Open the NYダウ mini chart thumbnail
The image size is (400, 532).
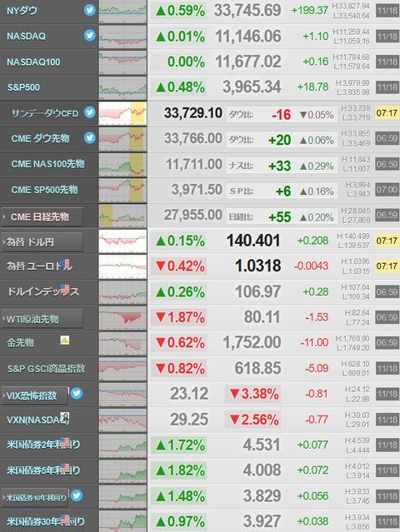(122, 11)
